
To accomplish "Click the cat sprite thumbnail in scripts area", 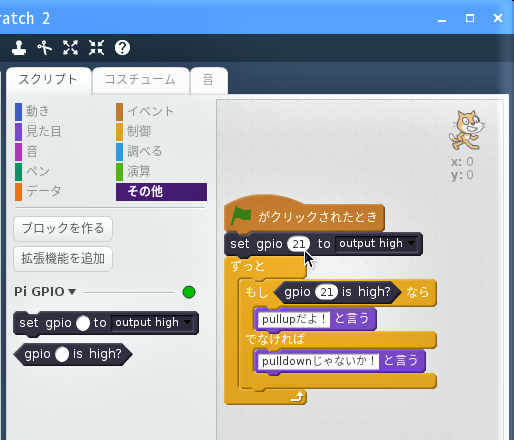I will click(467, 130).
